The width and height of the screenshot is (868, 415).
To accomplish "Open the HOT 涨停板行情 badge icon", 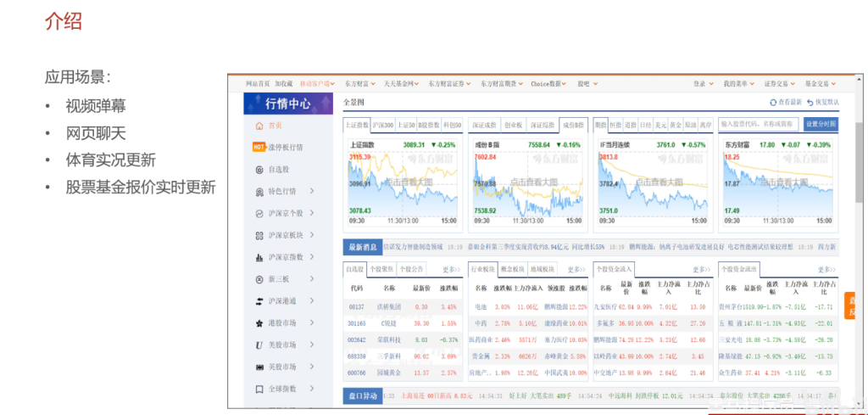I will [259, 147].
